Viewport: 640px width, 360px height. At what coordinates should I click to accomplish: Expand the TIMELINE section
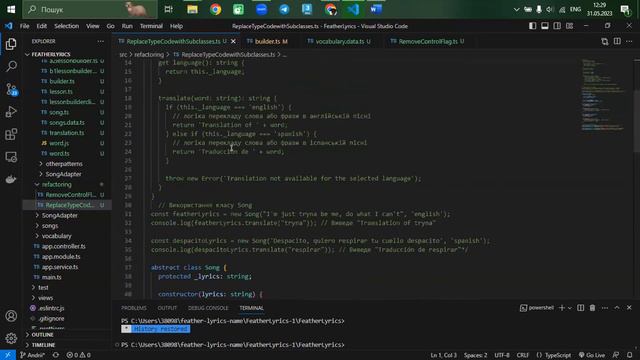pyautogui.click(x=43, y=345)
